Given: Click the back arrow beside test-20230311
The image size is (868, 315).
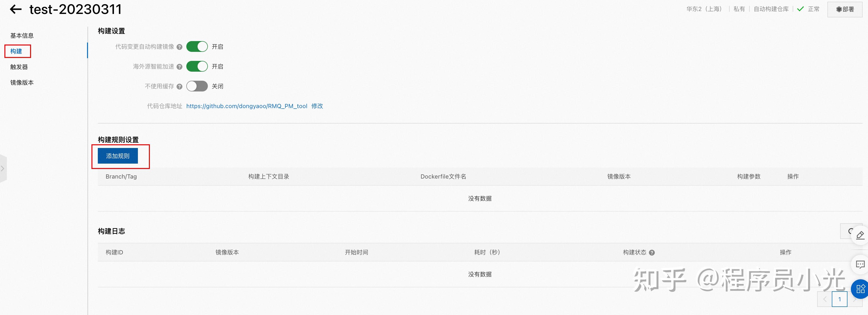Looking at the screenshot, I should tap(15, 10).
